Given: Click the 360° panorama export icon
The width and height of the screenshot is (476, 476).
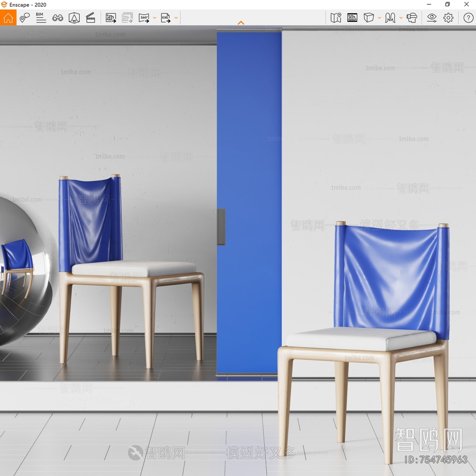Looking at the screenshot, I should click(x=144, y=18).
